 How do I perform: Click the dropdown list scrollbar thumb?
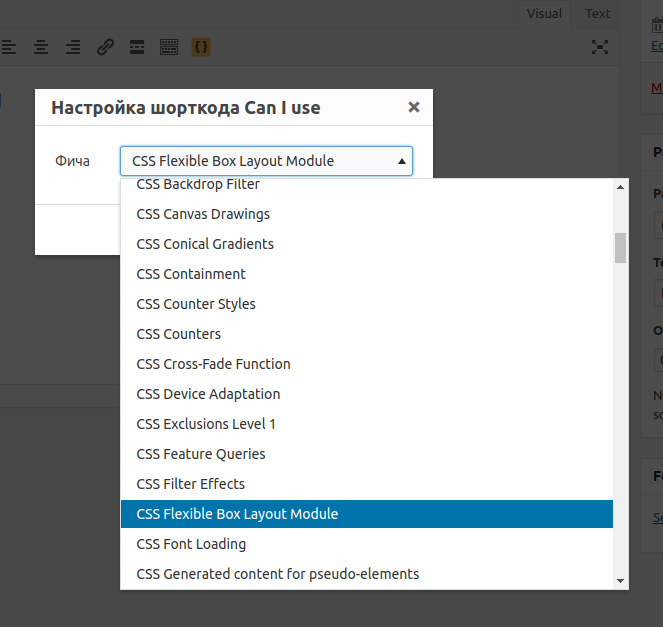click(620, 247)
